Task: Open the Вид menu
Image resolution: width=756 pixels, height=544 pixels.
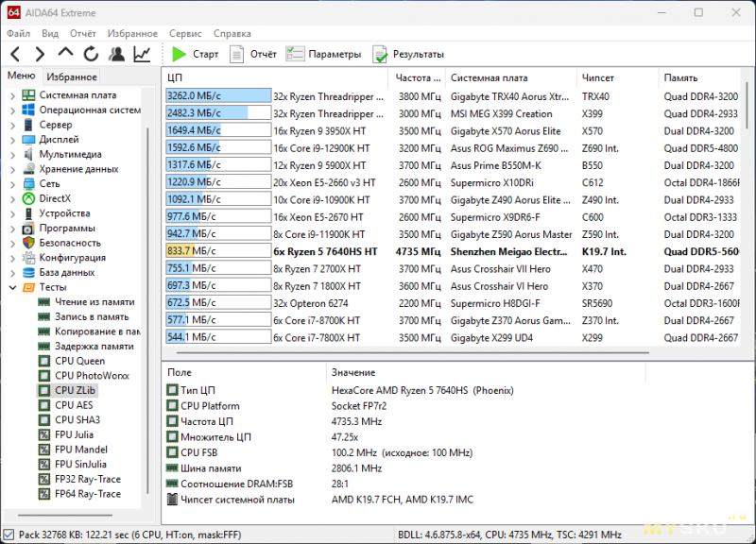Action: [50, 33]
